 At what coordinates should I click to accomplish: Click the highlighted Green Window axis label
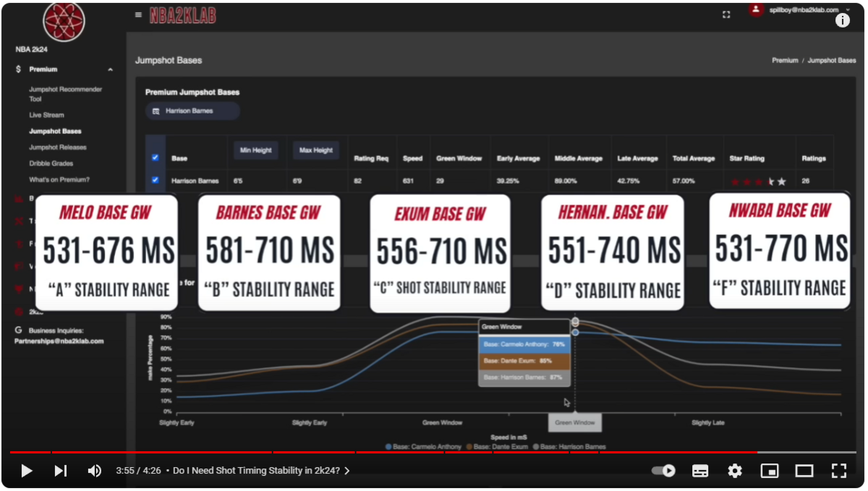(574, 422)
